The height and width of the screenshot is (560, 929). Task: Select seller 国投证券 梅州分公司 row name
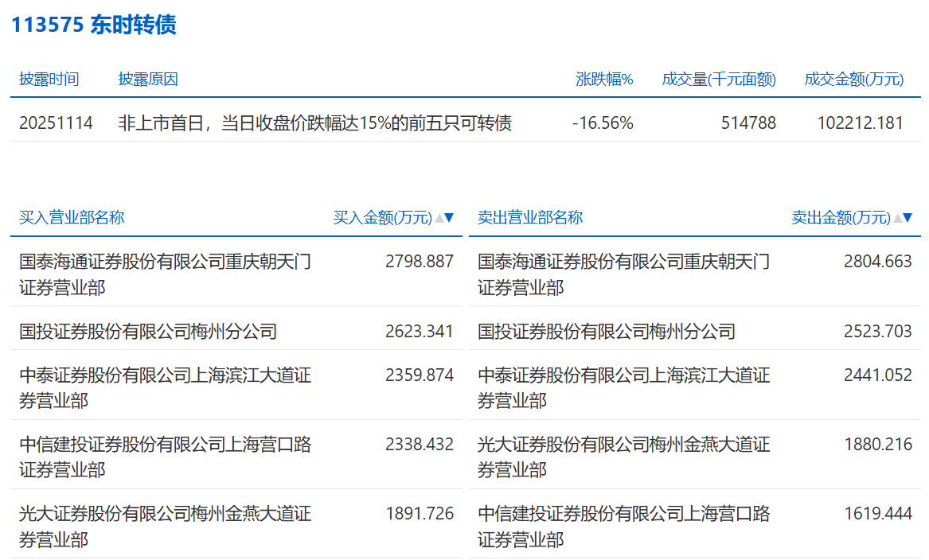click(607, 332)
